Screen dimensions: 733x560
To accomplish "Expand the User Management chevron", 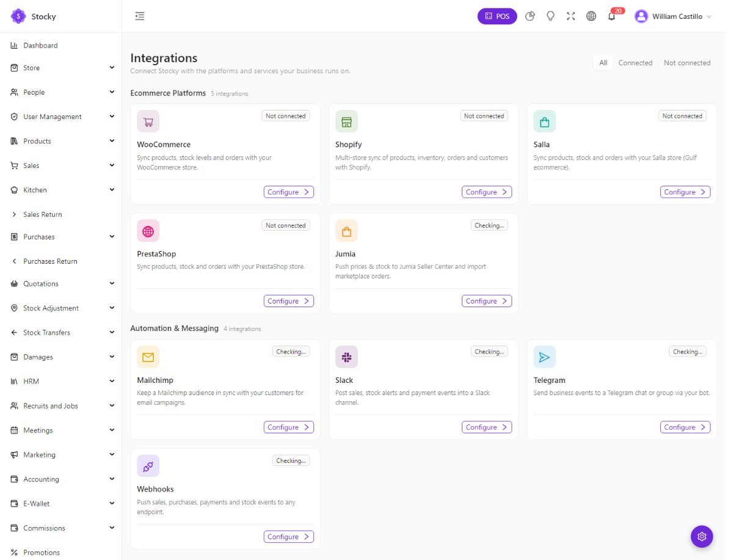I will pyautogui.click(x=112, y=117).
